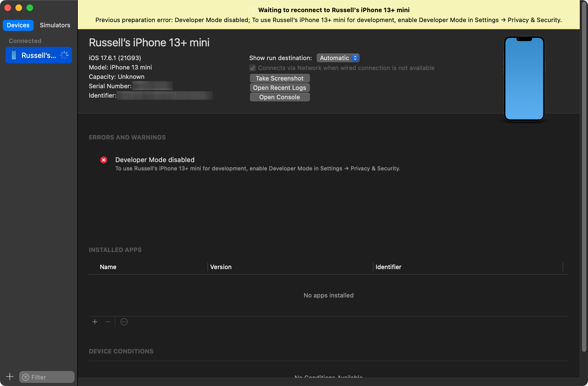Click the Open Console button
Viewport: 588px width, 386px height.
(279, 97)
